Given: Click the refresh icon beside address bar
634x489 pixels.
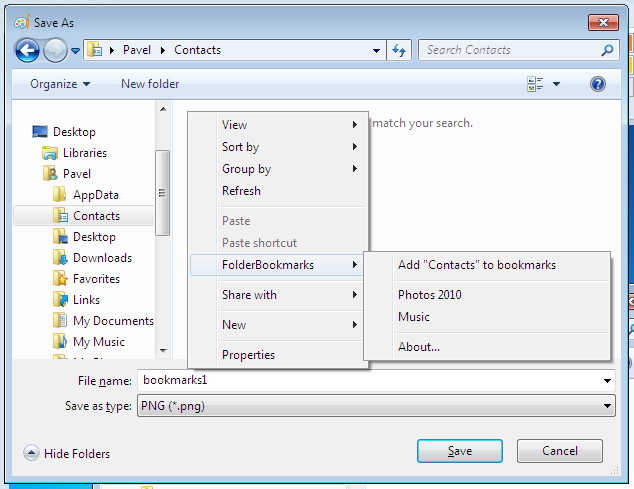Looking at the screenshot, I should point(399,50).
